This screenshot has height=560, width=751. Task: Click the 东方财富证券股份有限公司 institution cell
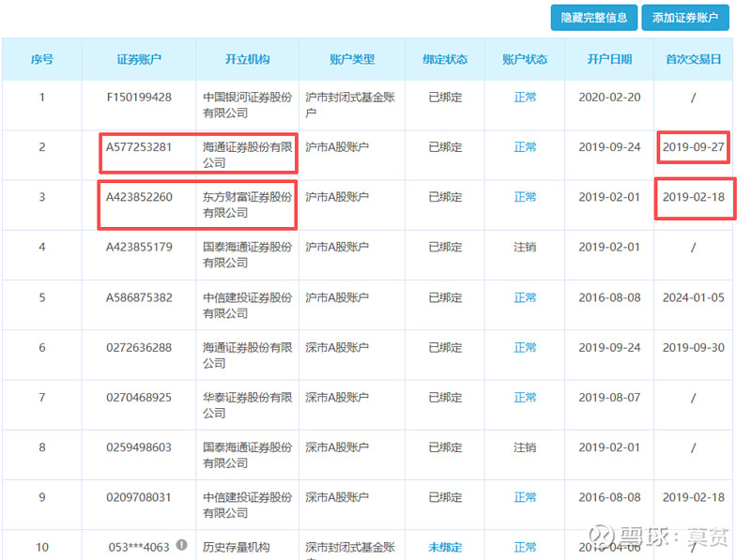(x=247, y=205)
